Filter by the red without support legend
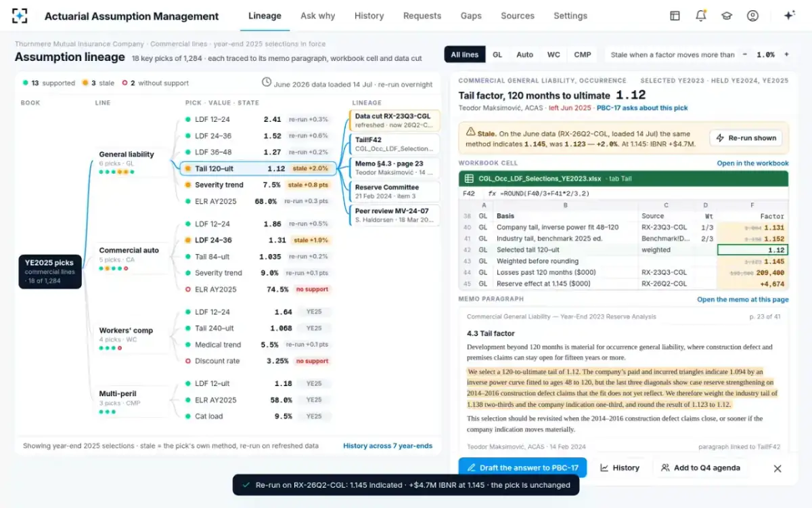The image size is (812, 508). (155, 83)
